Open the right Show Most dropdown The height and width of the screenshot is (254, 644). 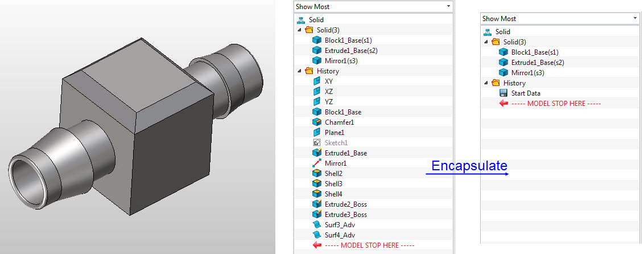(560, 18)
